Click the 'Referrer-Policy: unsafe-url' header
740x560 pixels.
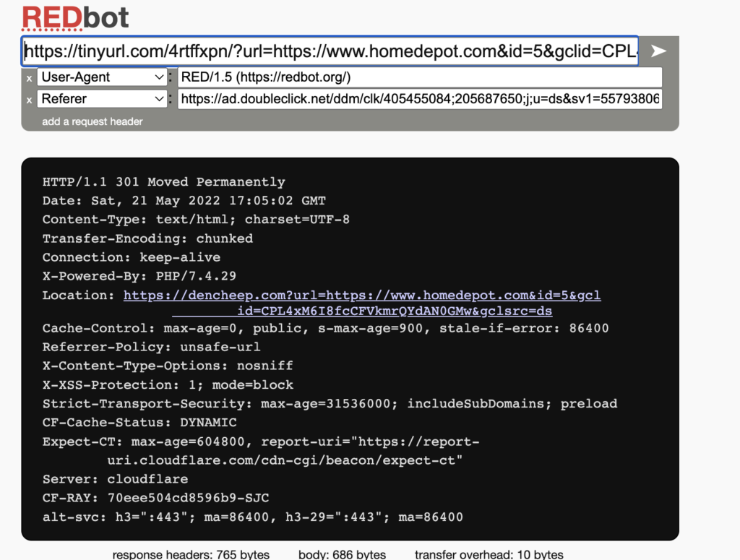152,348
